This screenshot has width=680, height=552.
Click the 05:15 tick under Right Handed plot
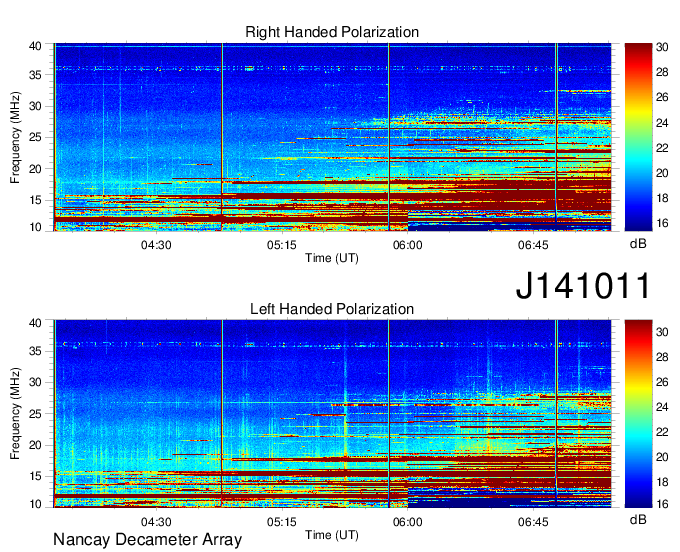point(281,245)
